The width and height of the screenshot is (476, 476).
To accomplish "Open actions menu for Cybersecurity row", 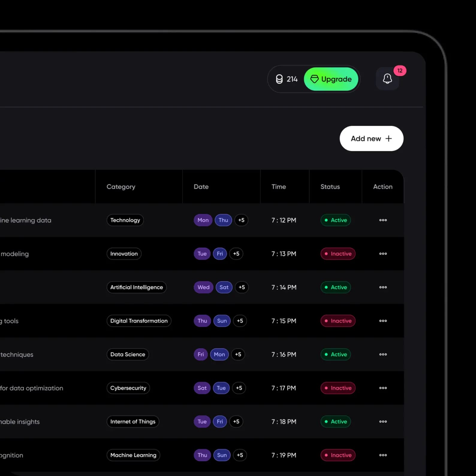I will pos(383,388).
